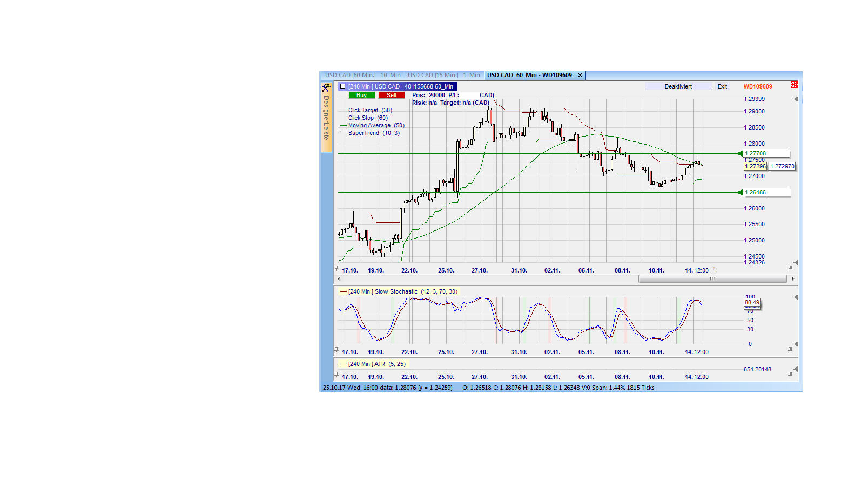The width and height of the screenshot is (868, 503).
Task: Click the collapse triangle beside 654.20148
Action: tap(796, 369)
